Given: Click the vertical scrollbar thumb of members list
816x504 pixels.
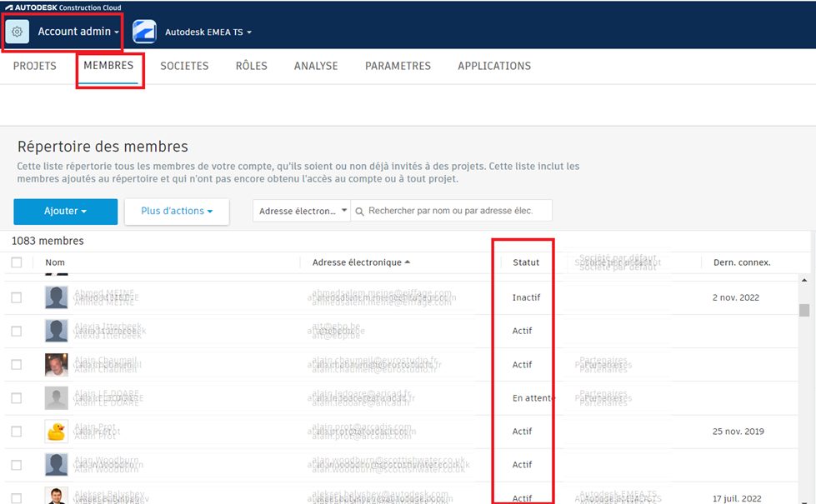Looking at the screenshot, I should tap(804, 310).
